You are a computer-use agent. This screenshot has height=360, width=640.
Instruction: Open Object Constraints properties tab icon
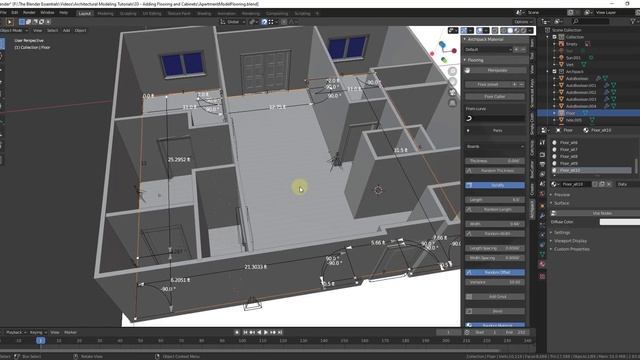coord(542,245)
